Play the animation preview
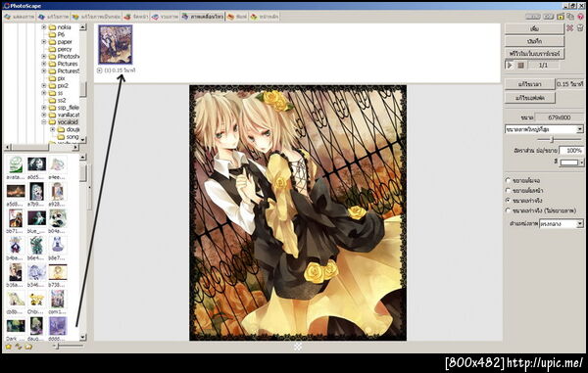The height and width of the screenshot is (373, 588). tap(510, 66)
